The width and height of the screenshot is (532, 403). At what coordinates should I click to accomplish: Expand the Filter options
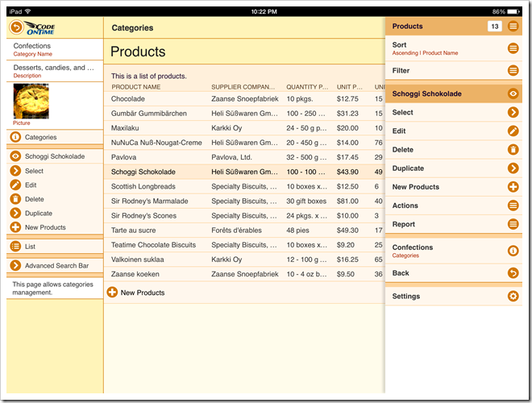tap(513, 71)
